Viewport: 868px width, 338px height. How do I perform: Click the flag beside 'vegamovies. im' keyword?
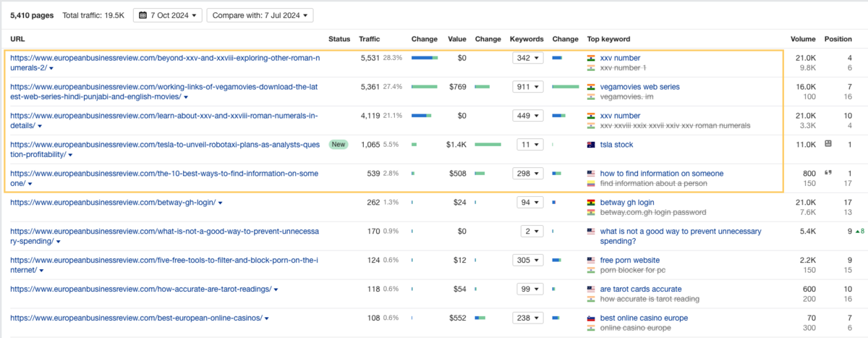tap(591, 96)
